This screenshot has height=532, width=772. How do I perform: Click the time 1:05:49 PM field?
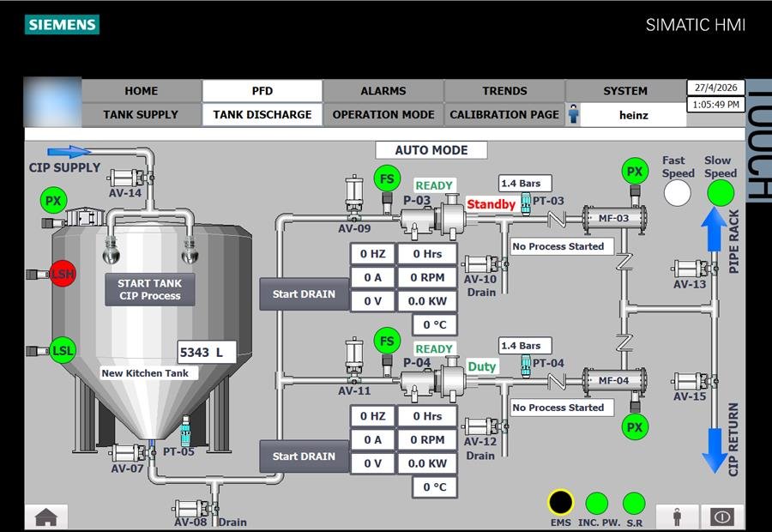click(715, 105)
